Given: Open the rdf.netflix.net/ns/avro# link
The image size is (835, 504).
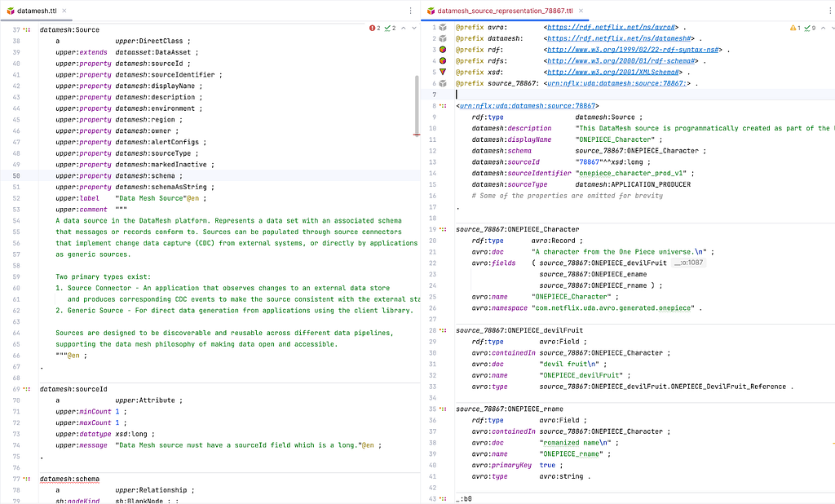Looking at the screenshot, I should (x=612, y=27).
